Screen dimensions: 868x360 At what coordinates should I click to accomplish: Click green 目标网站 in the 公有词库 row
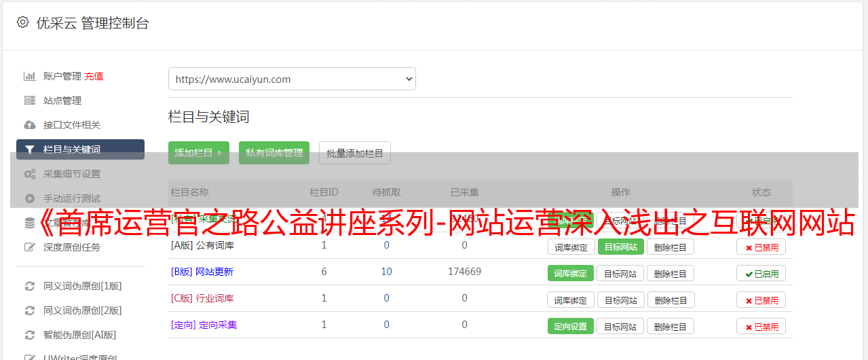621,247
